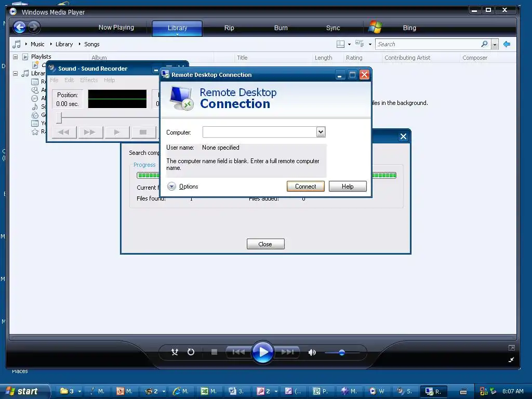Adjust the Media Player volume slider
The image size is (532, 399).
click(342, 353)
